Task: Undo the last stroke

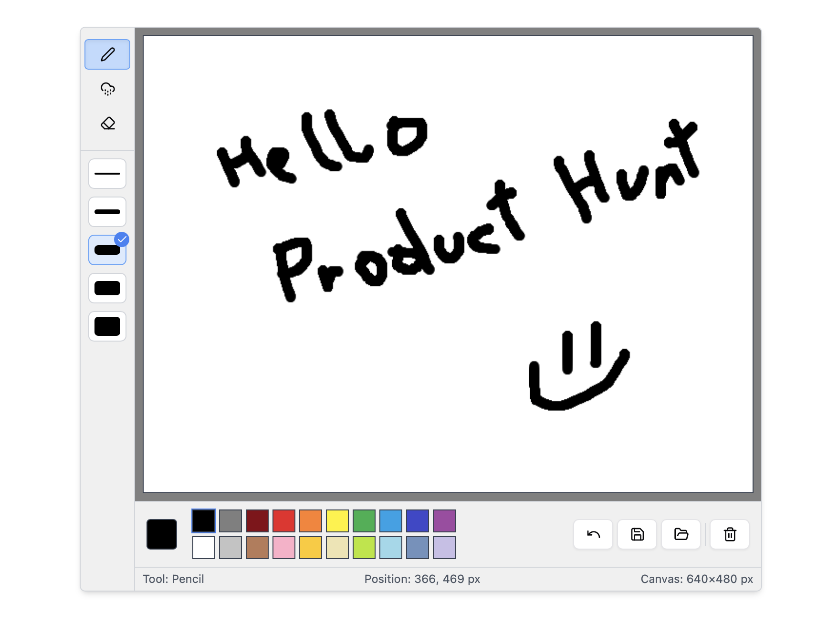Action: point(593,534)
